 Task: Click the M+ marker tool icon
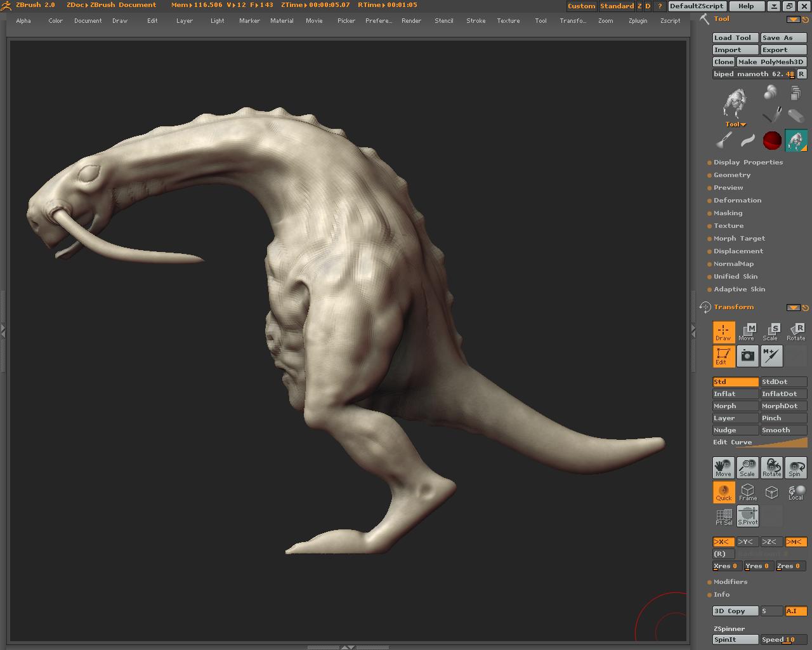pos(771,356)
